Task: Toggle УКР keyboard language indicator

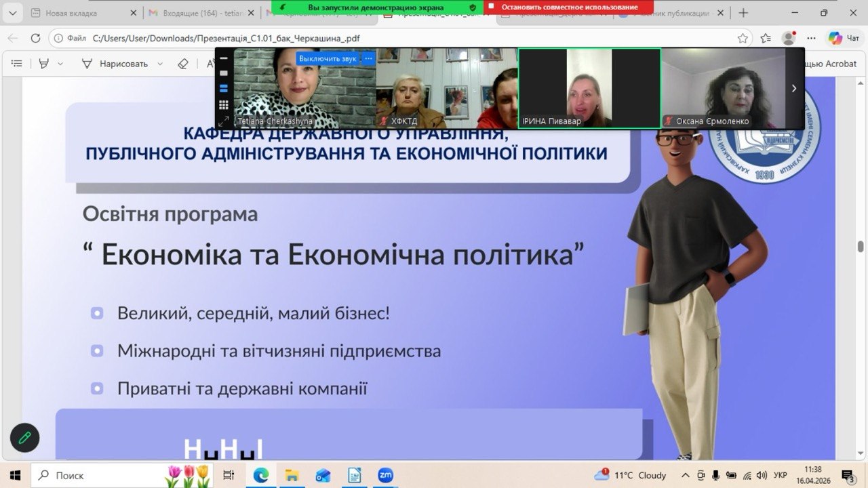Action: pyautogui.click(x=781, y=475)
